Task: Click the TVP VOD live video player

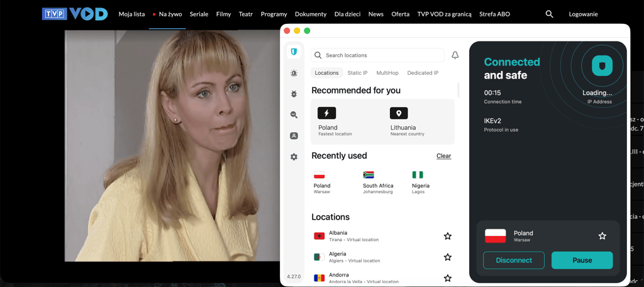Action: coord(172,145)
